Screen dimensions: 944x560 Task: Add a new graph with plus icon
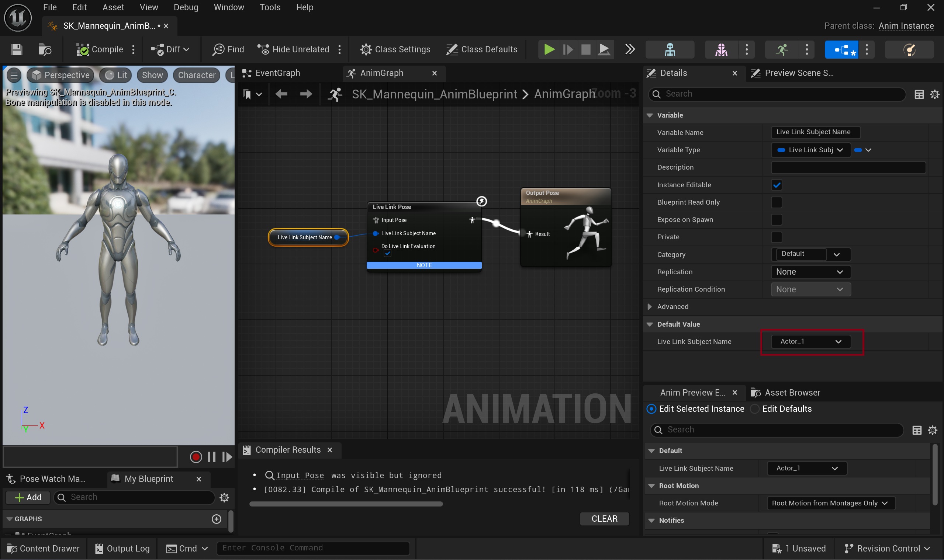[217, 519]
